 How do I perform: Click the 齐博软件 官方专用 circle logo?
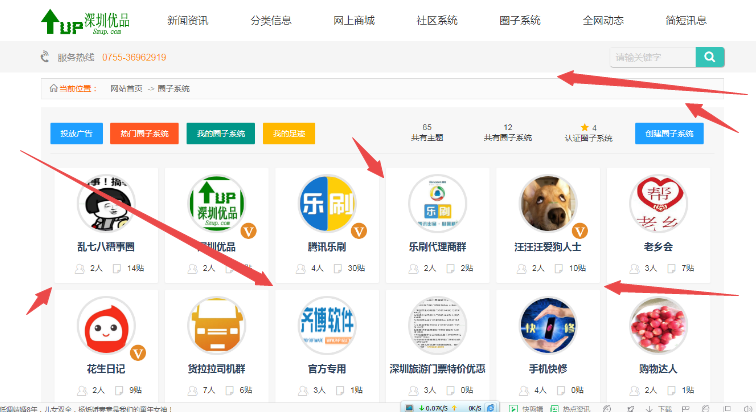coord(327,327)
